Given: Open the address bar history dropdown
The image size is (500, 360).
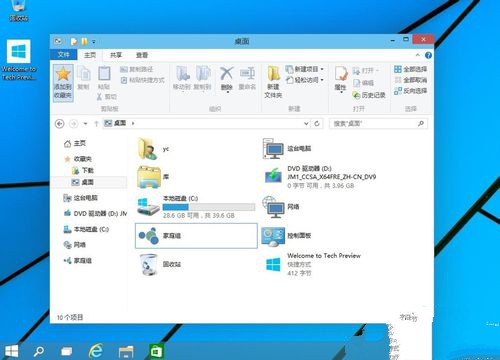Looking at the screenshot, I should click(306, 124).
